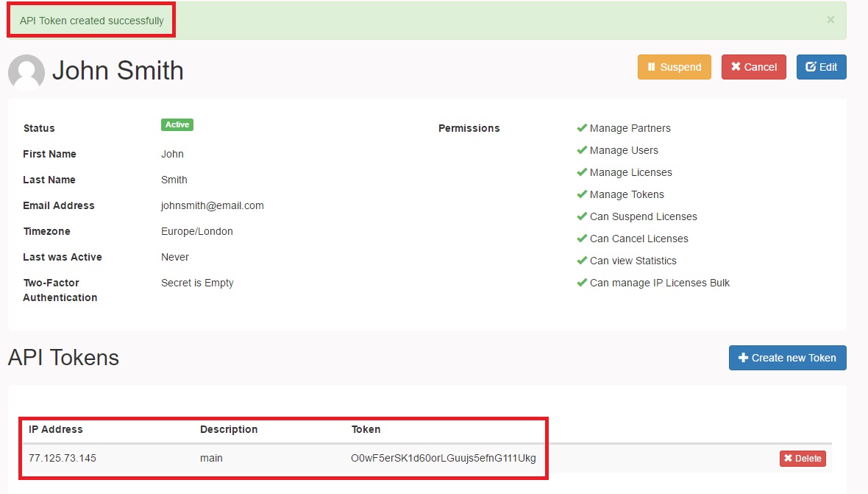Click the Manage Licenses permission checkmark

point(582,172)
